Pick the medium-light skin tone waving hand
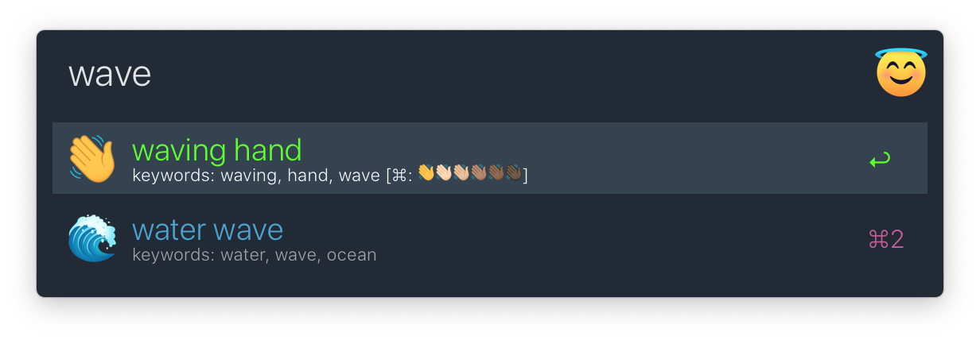980x340 pixels. tap(461, 172)
